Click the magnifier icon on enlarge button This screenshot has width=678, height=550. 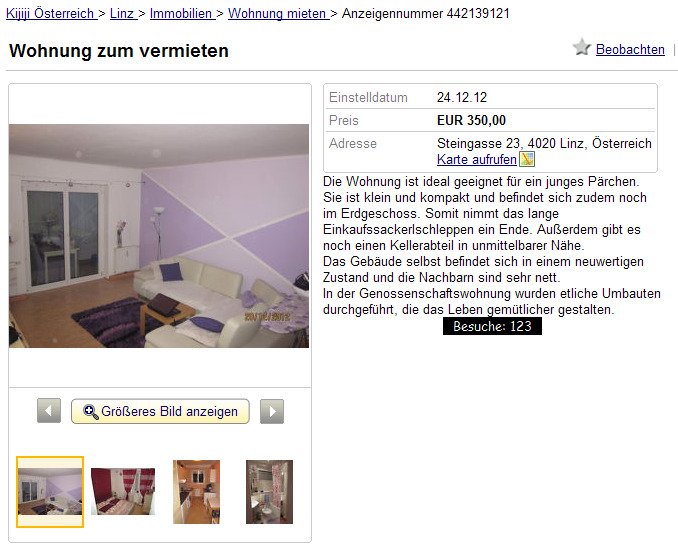91,412
